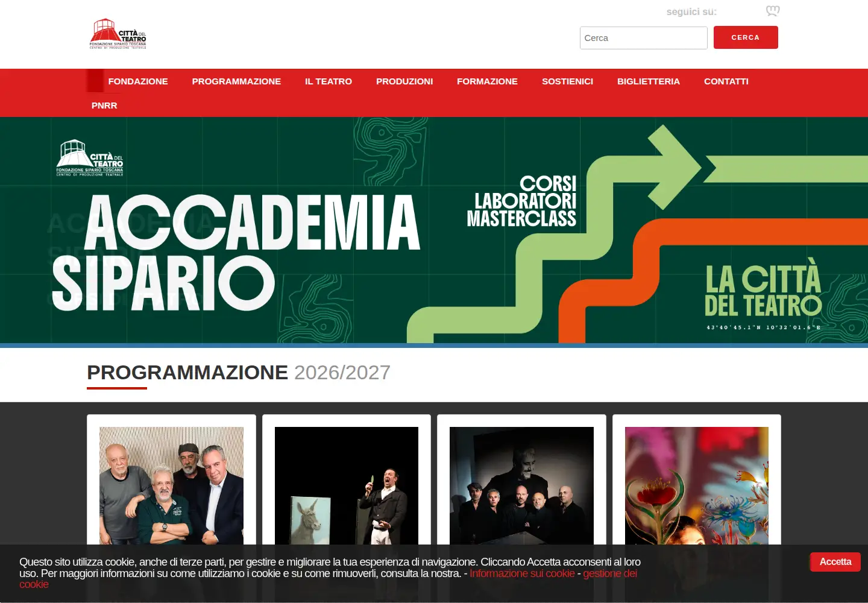Open the show thumbnail with donkey painting
Viewport: 868px width, 603px height.
point(347,486)
